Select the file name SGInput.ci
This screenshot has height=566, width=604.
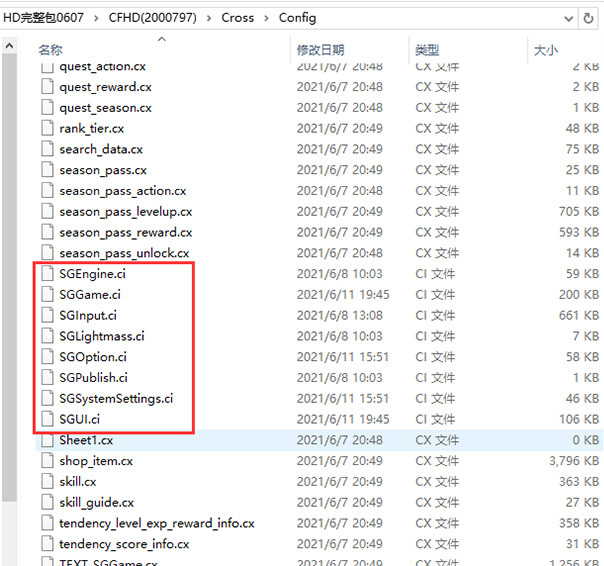88,316
